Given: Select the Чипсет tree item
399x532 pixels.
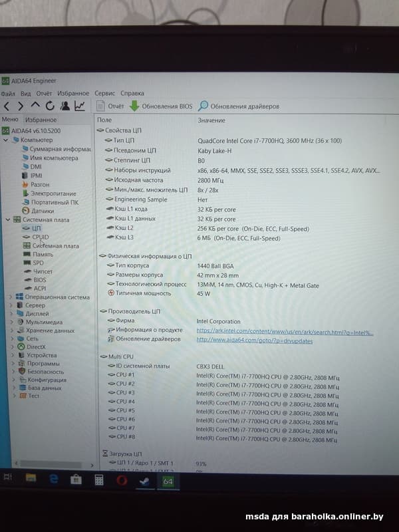Looking at the screenshot, I should 39,271.
